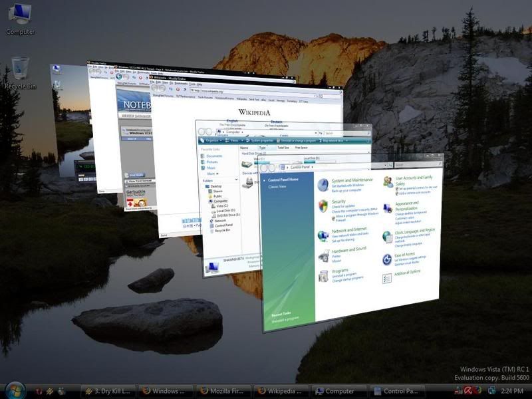Open the Views menu in the Computer window

click(235, 140)
